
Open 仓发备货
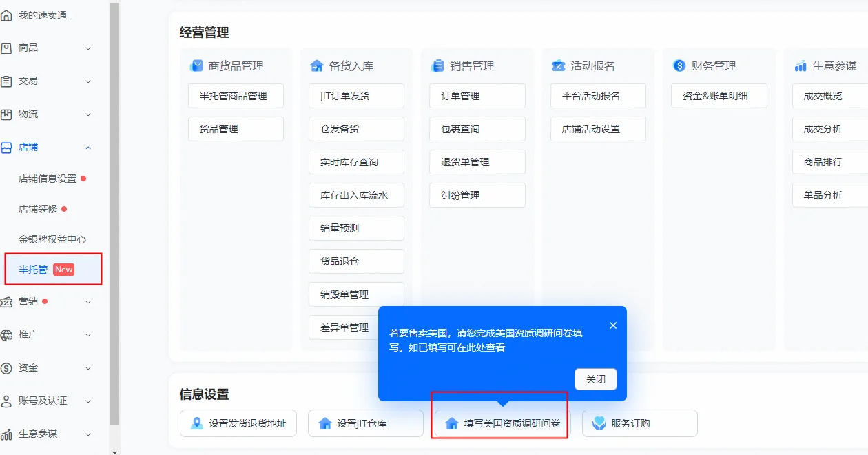pyautogui.click(x=356, y=129)
